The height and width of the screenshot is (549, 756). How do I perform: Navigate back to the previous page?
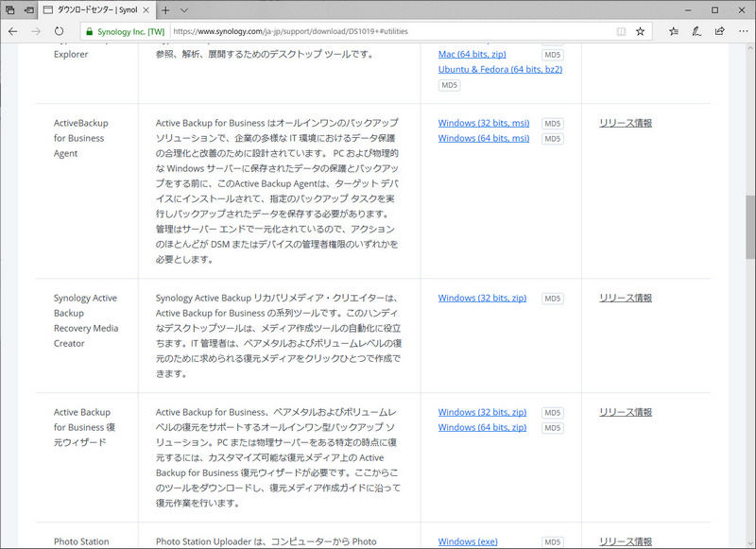pyautogui.click(x=13, y=31)
